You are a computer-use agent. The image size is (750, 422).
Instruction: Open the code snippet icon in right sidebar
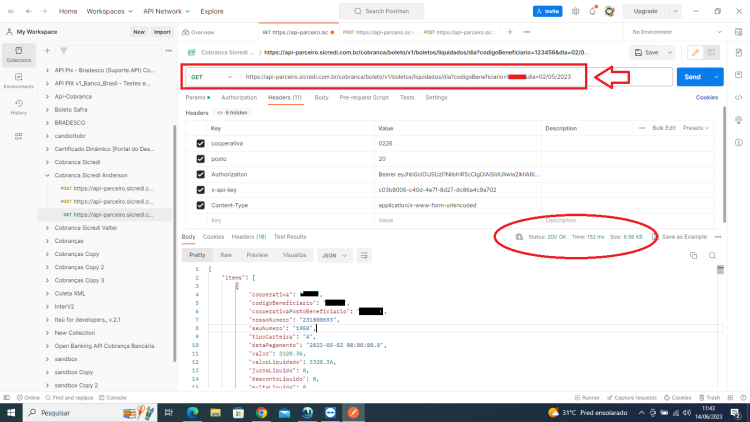coord(739,98)
